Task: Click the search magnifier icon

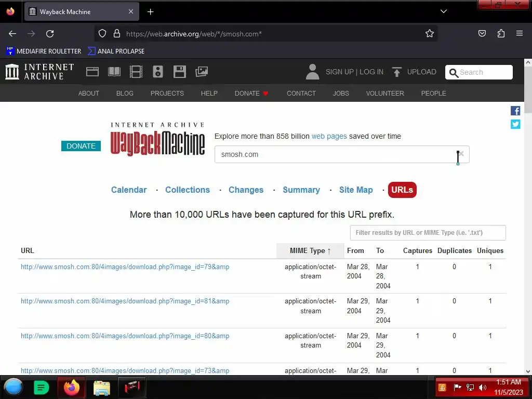Action: [x=453, y=73]
